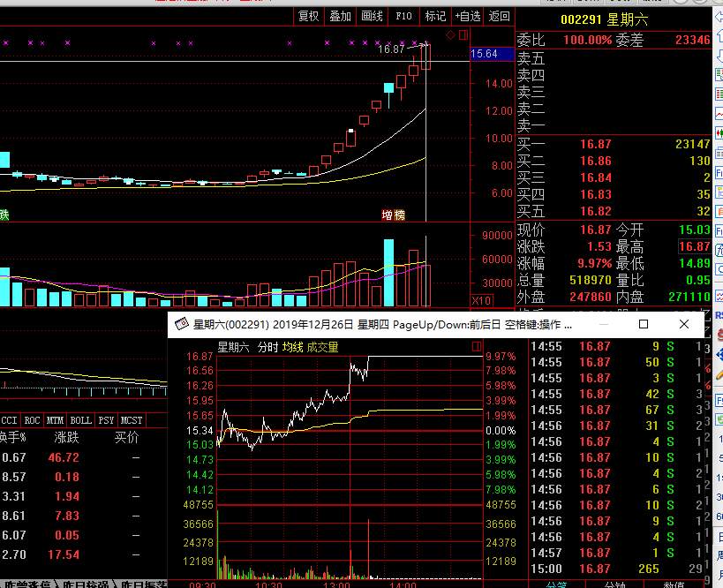
Task: Click the 总量 value 518970
Action: (591, 281)
